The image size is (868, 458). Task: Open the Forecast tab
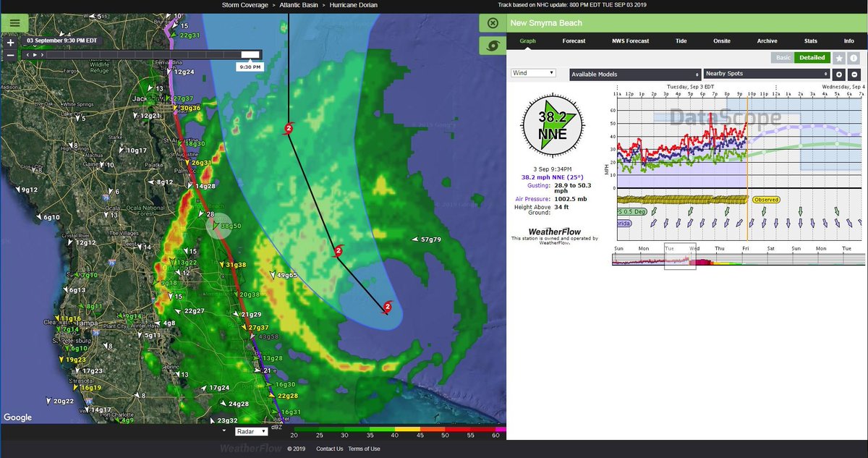pyautogui.click(x=574, y=41)
